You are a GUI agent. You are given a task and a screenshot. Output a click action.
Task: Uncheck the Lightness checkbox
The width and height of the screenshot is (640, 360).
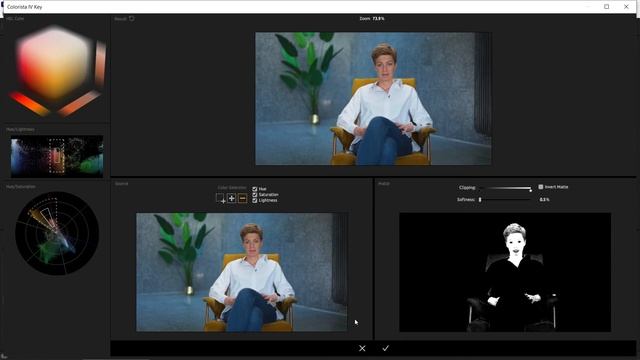[255, 200]
